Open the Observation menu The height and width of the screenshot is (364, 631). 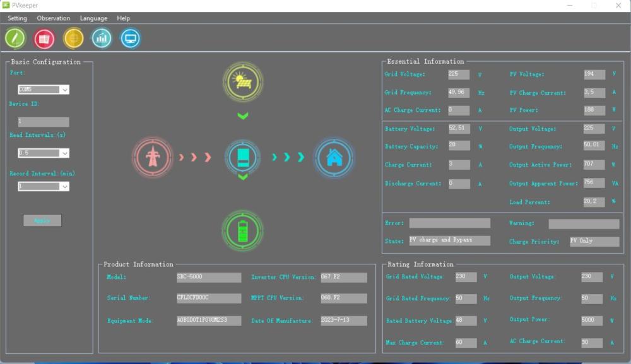tap(54, 18)
